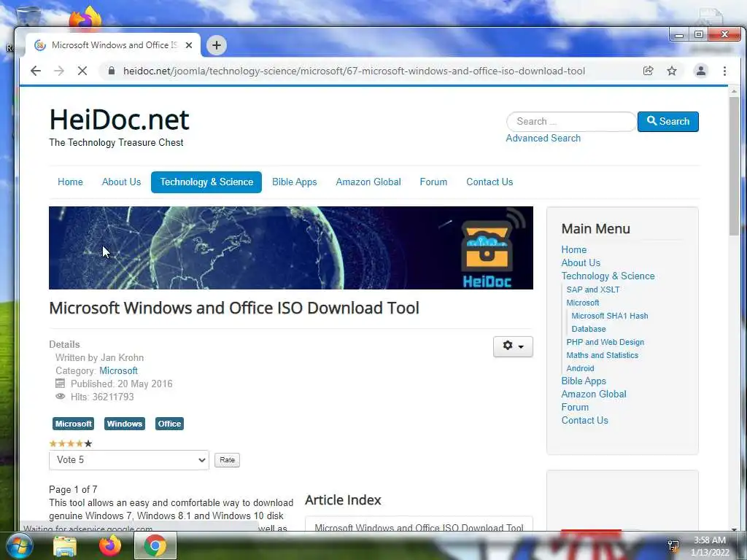Expand the gear article options dropdown

click(513, 346)
